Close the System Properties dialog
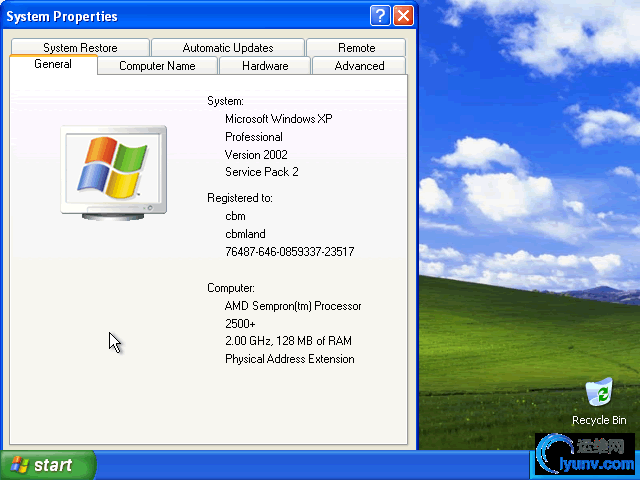Image resolution: width=640 pixels, height=480 pixels. click(x=403, y=16)
